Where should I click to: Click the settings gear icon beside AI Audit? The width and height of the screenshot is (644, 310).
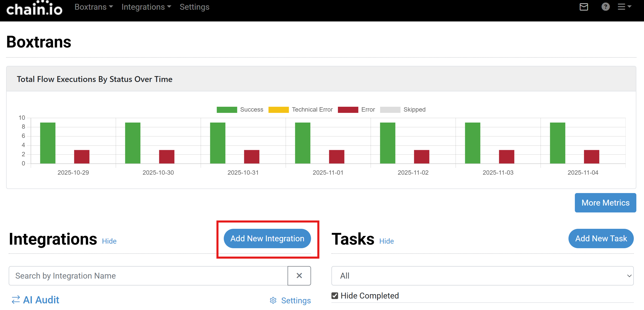click(x=273, y=300)
